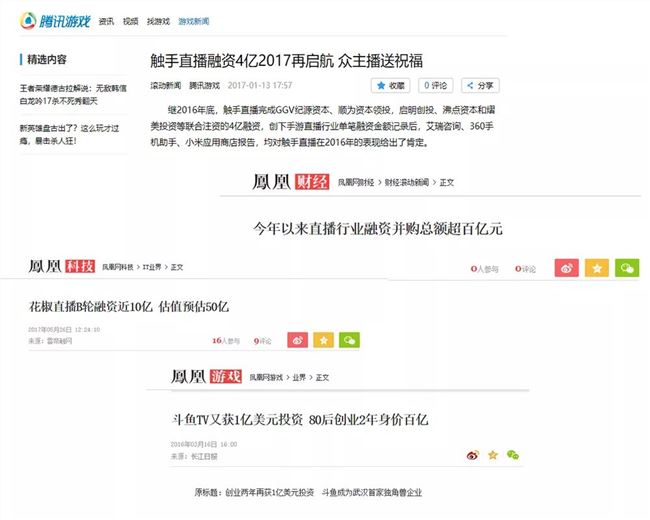Screen dimensions: 650x520
Task: Open sidebar article about 王者荣耀德古拉解说
Action: pos(73,95)
